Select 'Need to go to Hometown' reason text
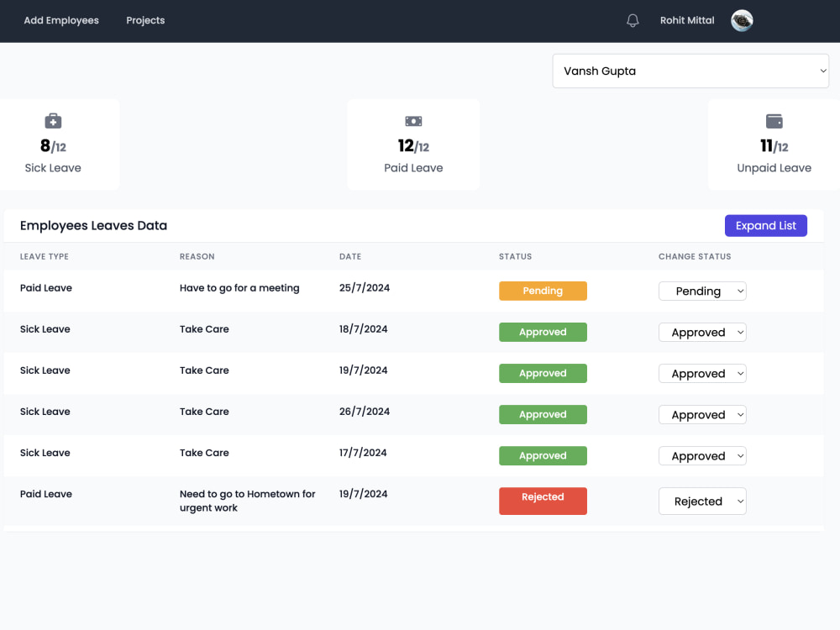Screen dimensions: 840x630 tap(248, 501)
